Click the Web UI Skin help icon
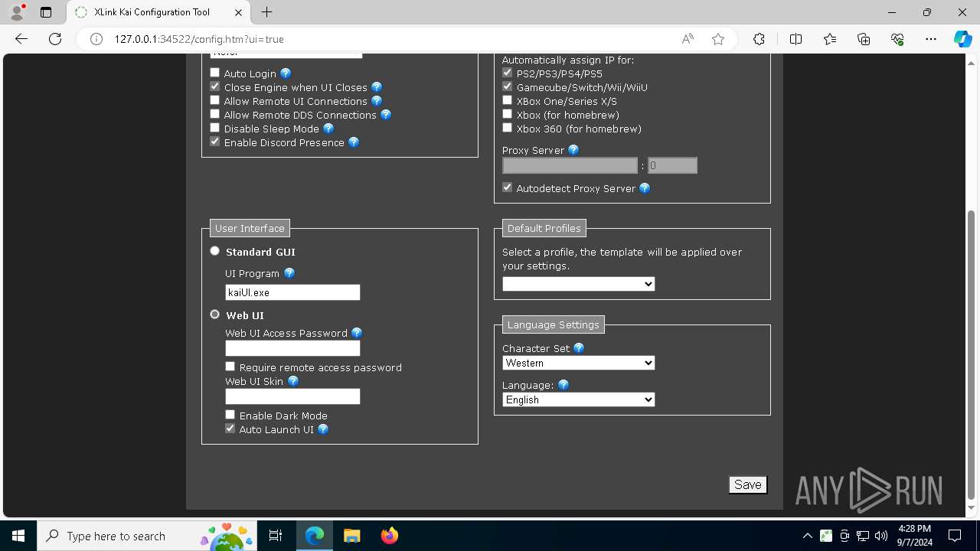Screen dimensions: 980x551 (293, 381)
